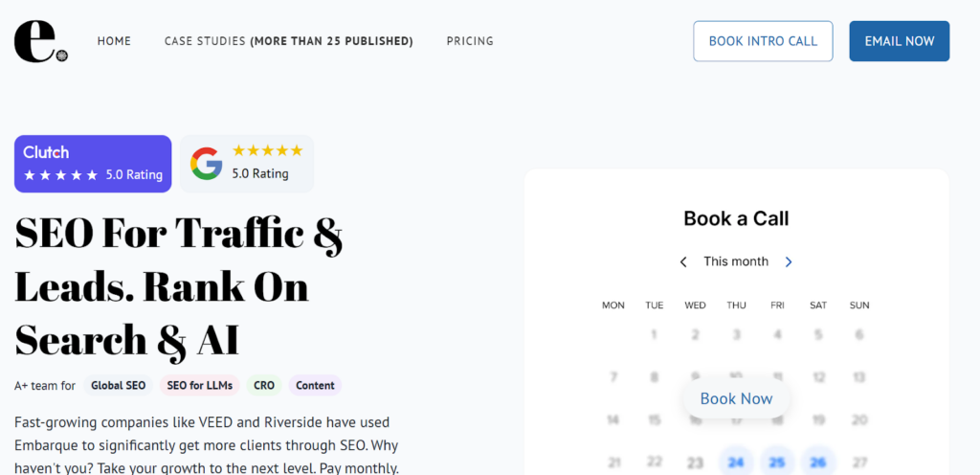Click the CRO service tag
Viewport: 980px width, 475px height.
tap(264, 385)
